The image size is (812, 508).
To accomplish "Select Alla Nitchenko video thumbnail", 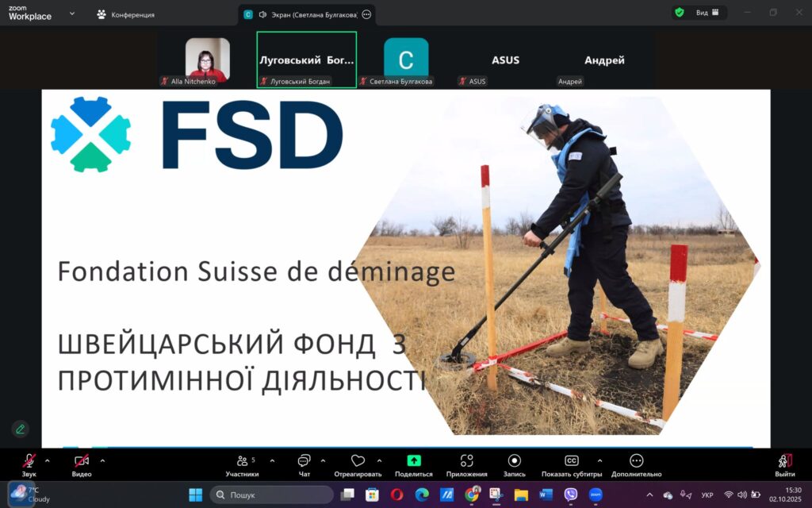I will coord(208,59).
